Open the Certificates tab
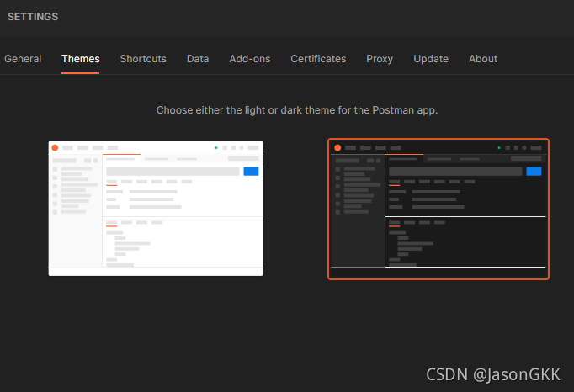The image size is (574, 392). click(318, 59)
